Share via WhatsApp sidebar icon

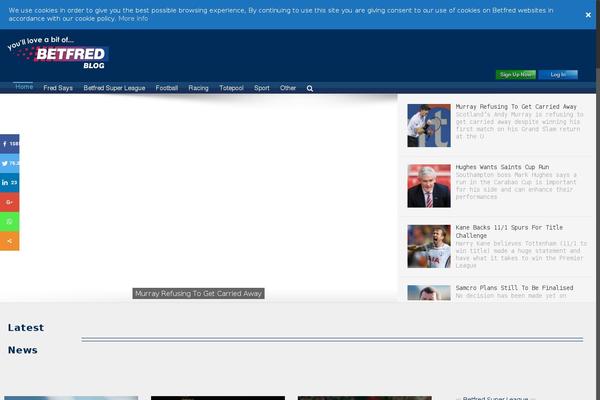coord(10,222)
